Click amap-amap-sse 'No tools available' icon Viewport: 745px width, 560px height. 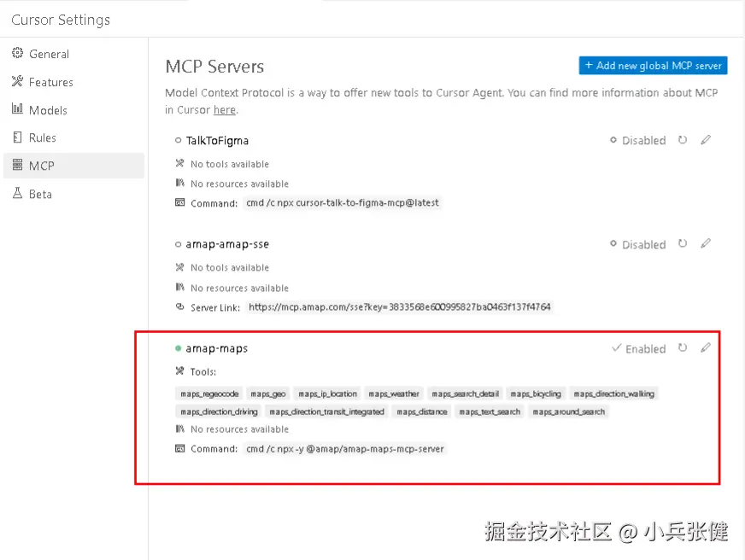coord(179,267)
